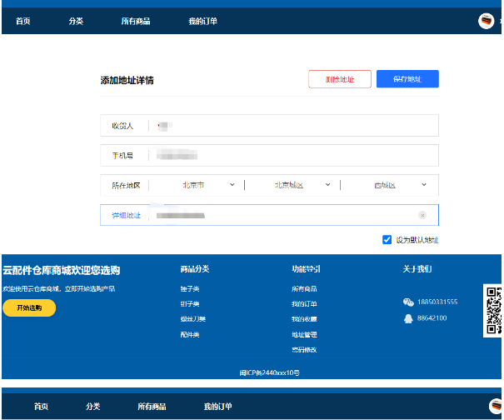Screen dimensions: 504x420
Task: Go to 首页 in the top navigation
Action: point(22,22)
